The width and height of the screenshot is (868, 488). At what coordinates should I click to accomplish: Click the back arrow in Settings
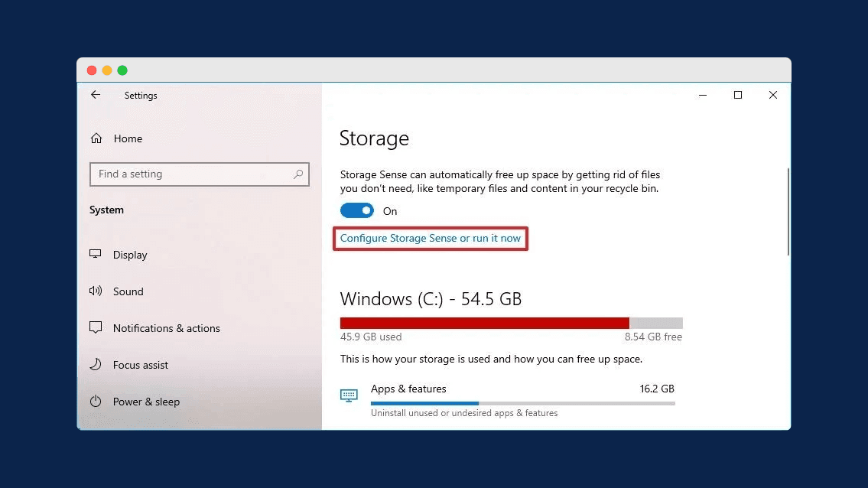[x=96, y=95]
